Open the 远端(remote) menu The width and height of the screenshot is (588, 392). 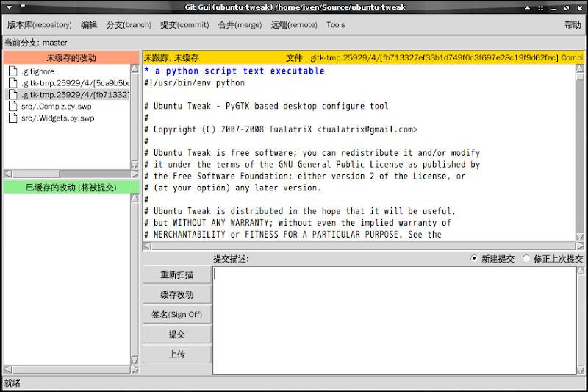(x=294, y=25)
